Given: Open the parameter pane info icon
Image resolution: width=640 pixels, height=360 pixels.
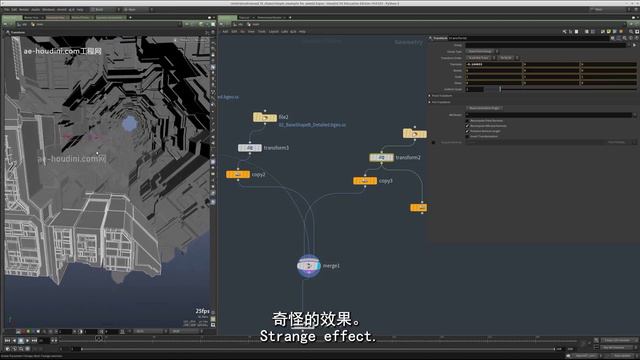Looking at the screenshot, I should point(631,38).
